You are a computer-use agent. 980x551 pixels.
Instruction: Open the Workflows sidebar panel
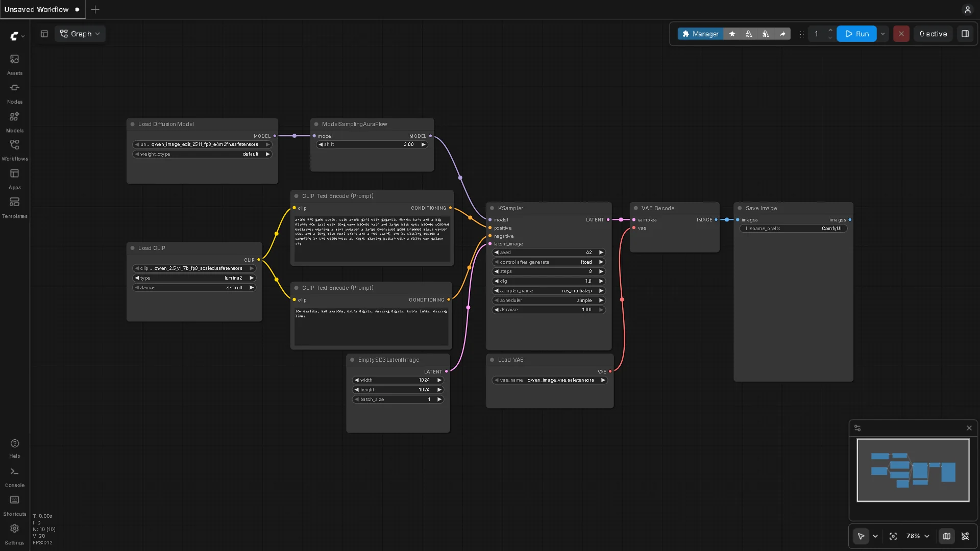(14, 150)
